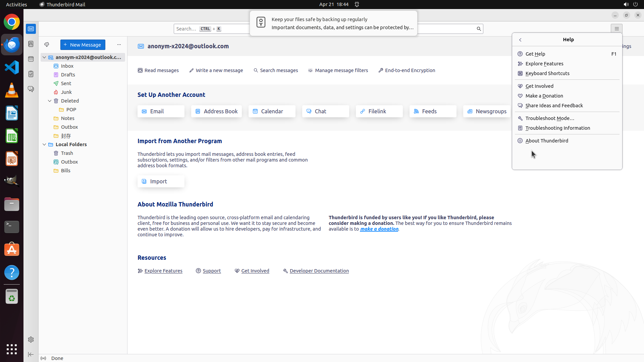Open the Calendar space in left sidebar
This screenshot has width=644, height=362.
coord(31,59)
